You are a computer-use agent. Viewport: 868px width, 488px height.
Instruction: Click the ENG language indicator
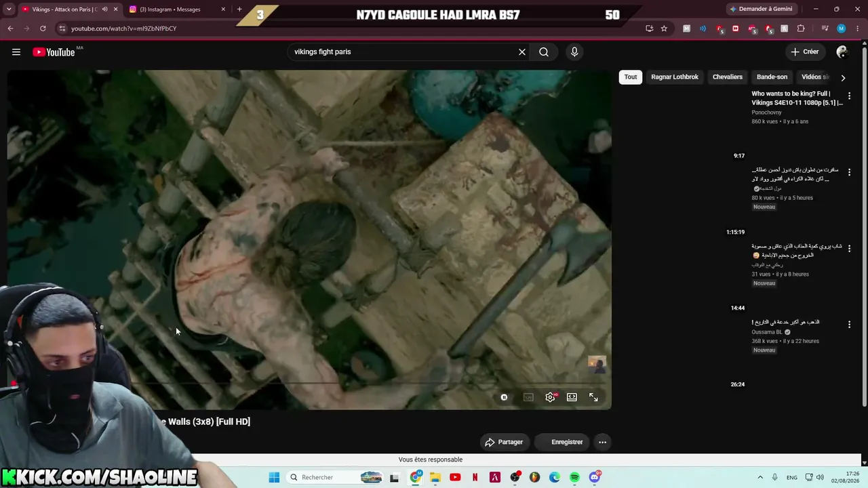tap(792, 477)
